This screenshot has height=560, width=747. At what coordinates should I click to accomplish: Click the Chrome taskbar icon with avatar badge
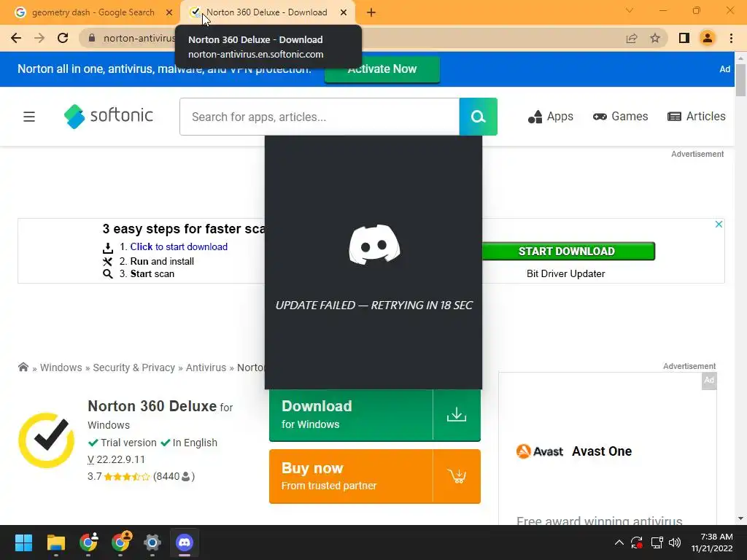pyautogui.click(x=120, y=542)
